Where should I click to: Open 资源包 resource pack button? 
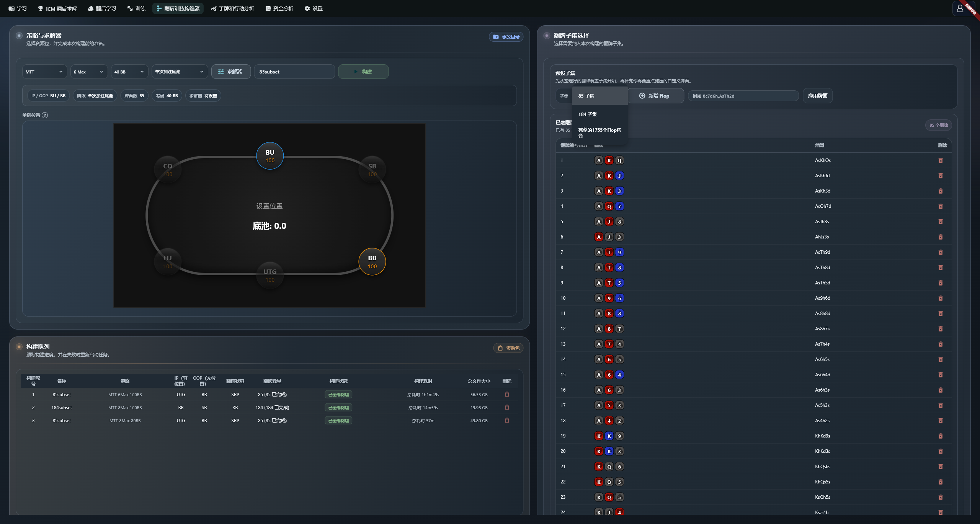coord(508,348)
